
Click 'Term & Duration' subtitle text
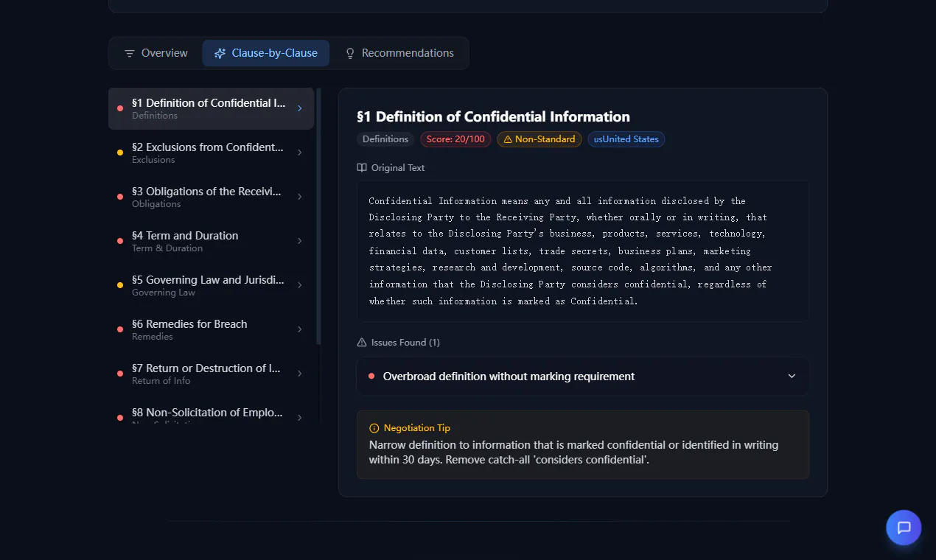pos(167,248)
